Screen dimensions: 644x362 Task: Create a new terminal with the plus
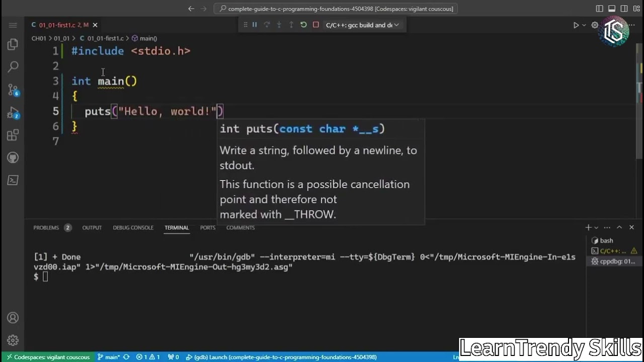point(588,227)
